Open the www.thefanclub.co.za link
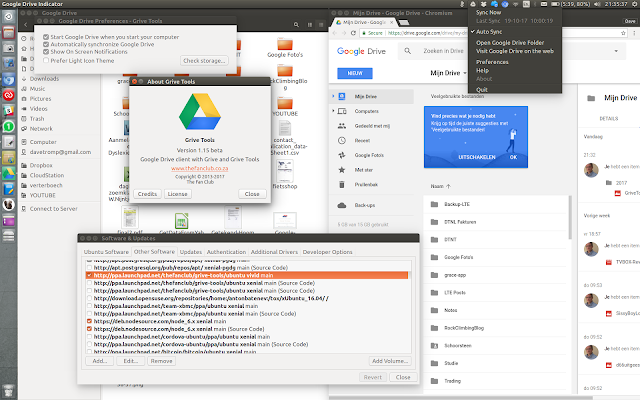The height and width of the screenshot is (400, 640). coord(200,168)
